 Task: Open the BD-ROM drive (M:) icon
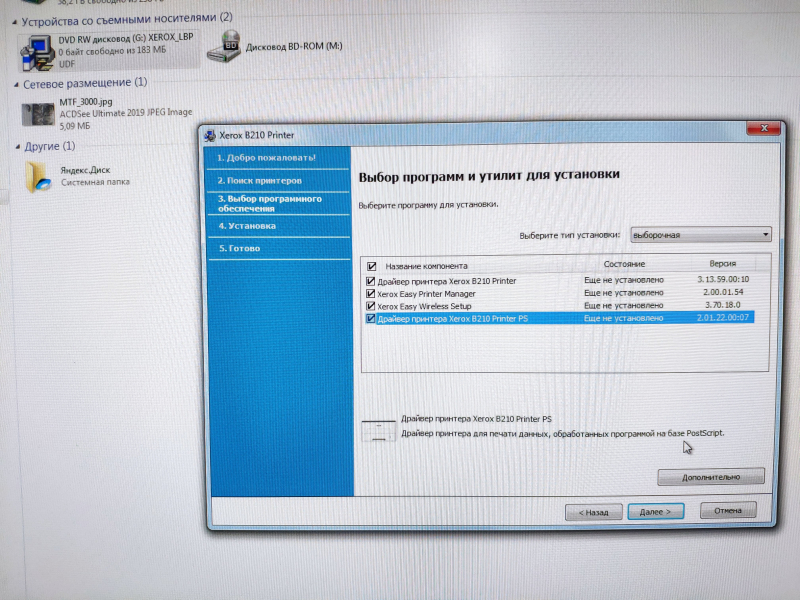pos(231,45)
